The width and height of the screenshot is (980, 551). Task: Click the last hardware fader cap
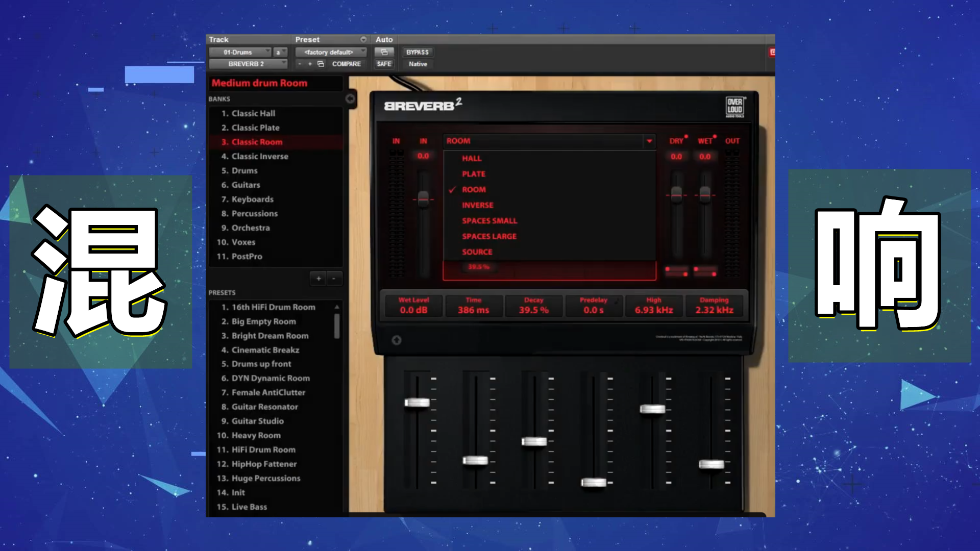pos(712,464)
